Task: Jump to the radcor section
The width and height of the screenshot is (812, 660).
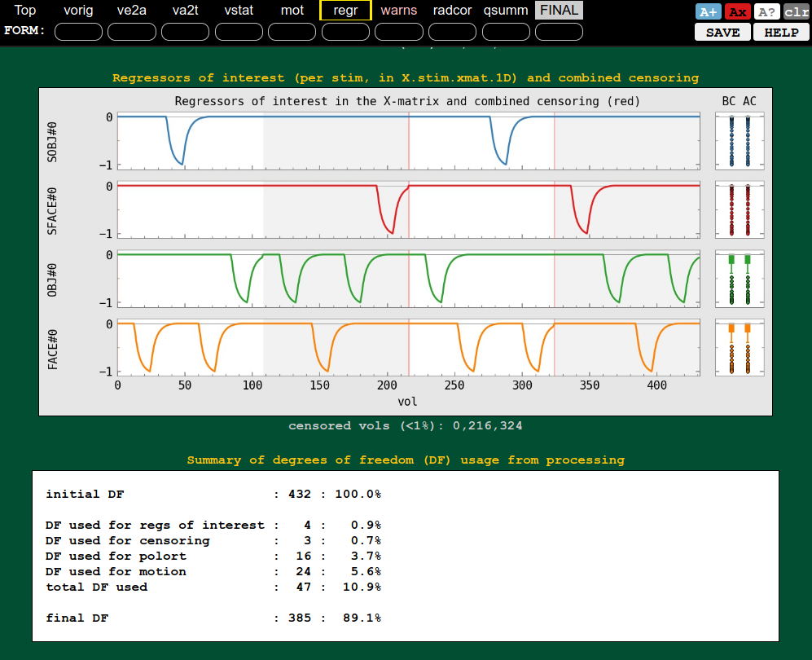Action: point(452,11)
